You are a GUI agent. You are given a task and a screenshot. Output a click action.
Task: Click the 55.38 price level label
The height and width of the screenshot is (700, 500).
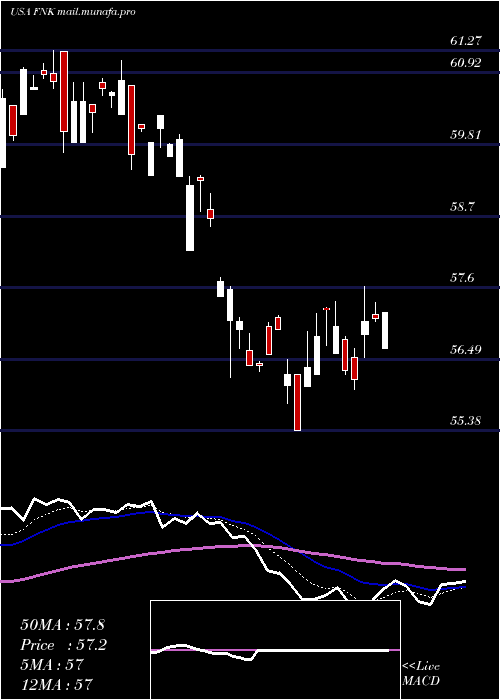tap(466, 421)
